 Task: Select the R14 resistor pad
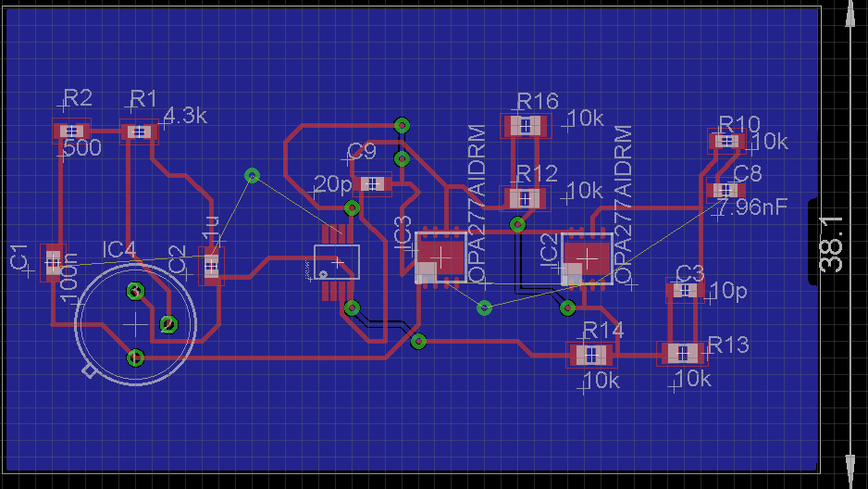click(x=590, y=355)
